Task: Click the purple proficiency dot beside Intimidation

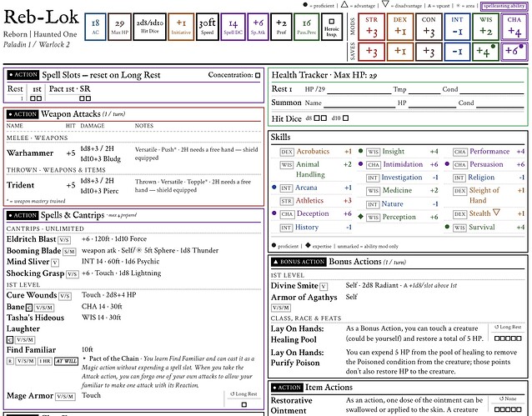Action: [361, 164]
